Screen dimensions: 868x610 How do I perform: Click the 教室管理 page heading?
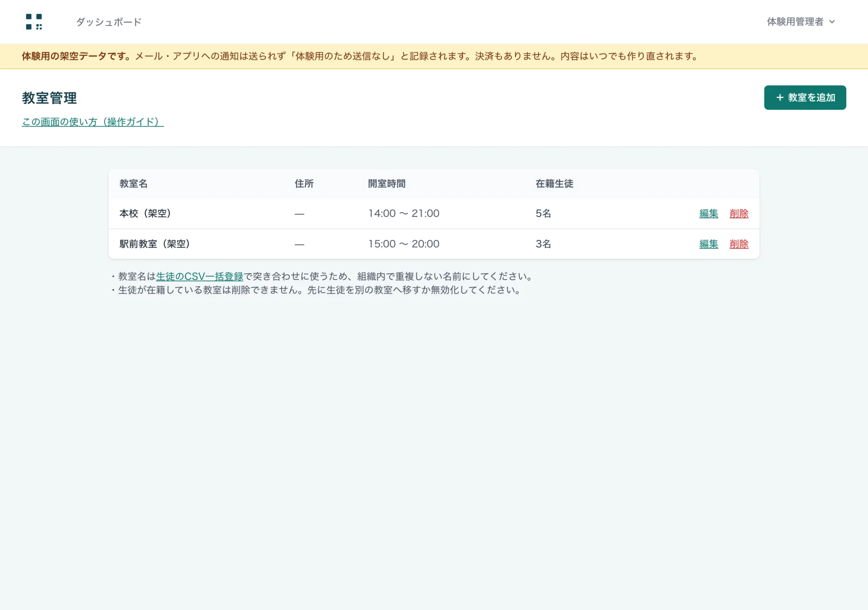click(49, 98)
